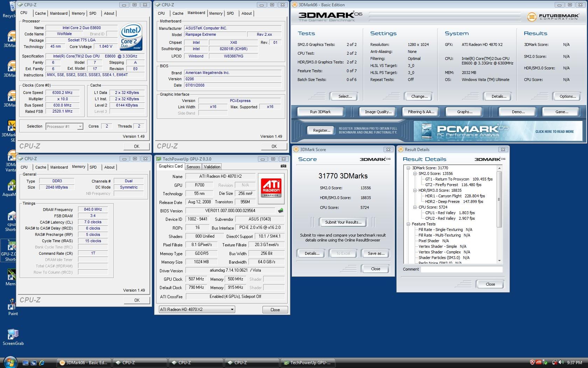The image size is (588, 368).
Task: Collapse the Feature Tests tree node
Action: tap(408, 224)
